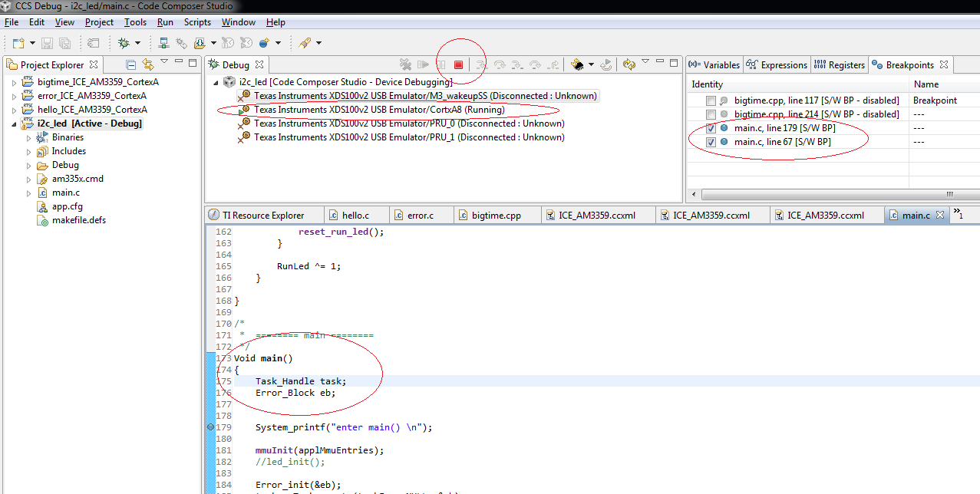This screenshot has height=494, width=980.
Task: Expand the Binaries folder
Action: (x=29, y=137)
